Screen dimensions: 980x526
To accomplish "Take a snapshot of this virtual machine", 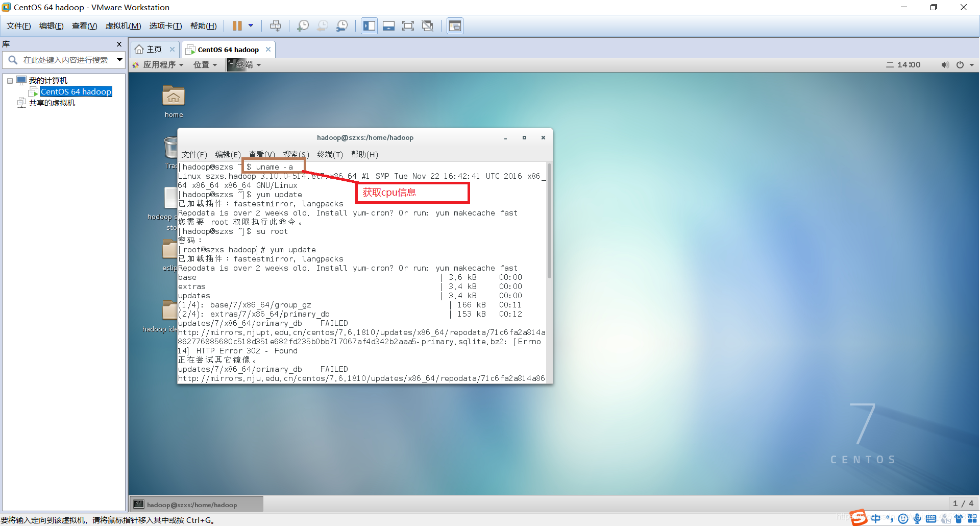I will [303, 26].
